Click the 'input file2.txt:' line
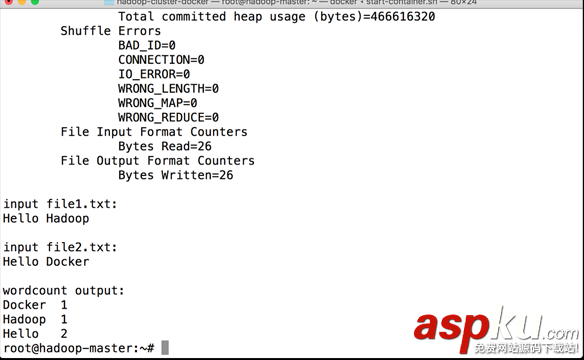Viewport: 584px width, 360px height. (x=60, y=247)
